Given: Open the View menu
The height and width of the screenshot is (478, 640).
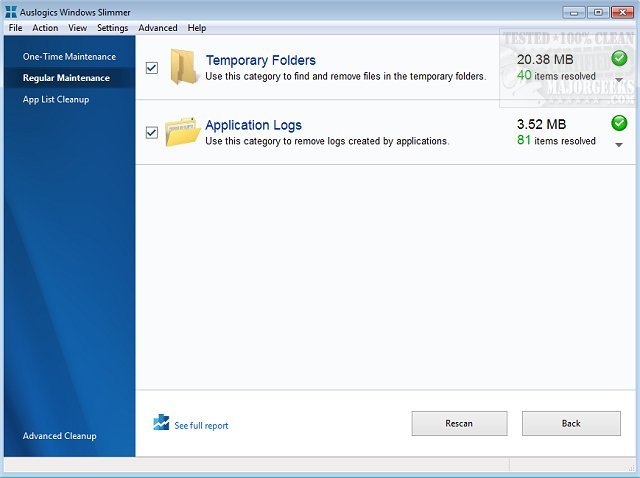Looking at the screenshot, I should (78, 28).
